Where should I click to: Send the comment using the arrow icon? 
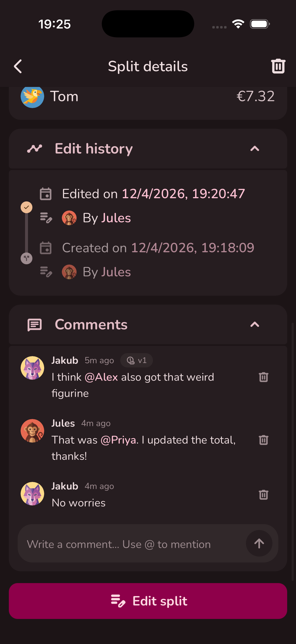[x=259, y=544]
